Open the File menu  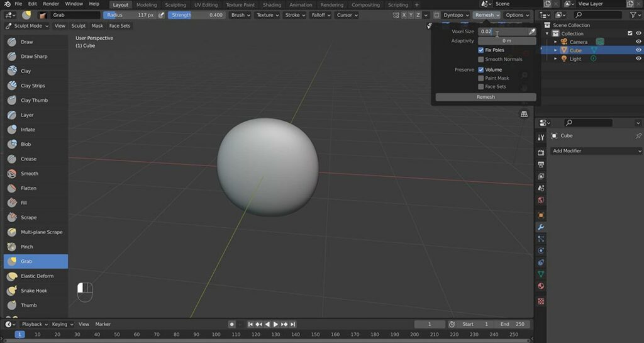(x=18, y=4)
